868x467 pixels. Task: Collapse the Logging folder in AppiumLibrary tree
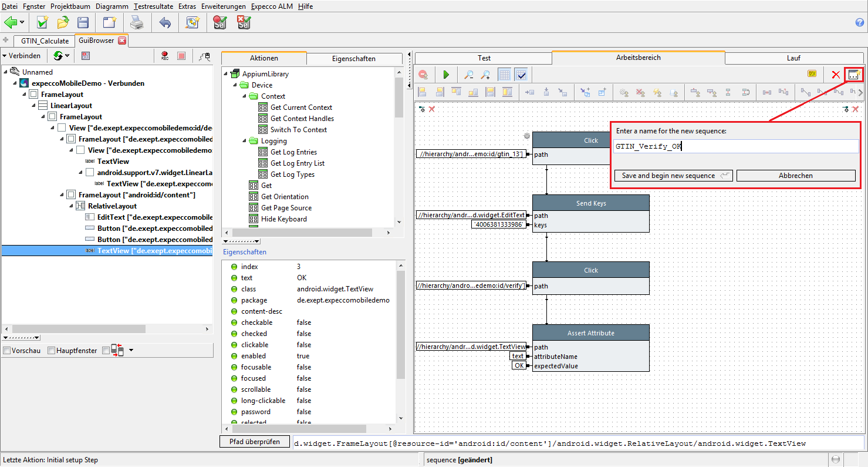click(x=245, y=141)
